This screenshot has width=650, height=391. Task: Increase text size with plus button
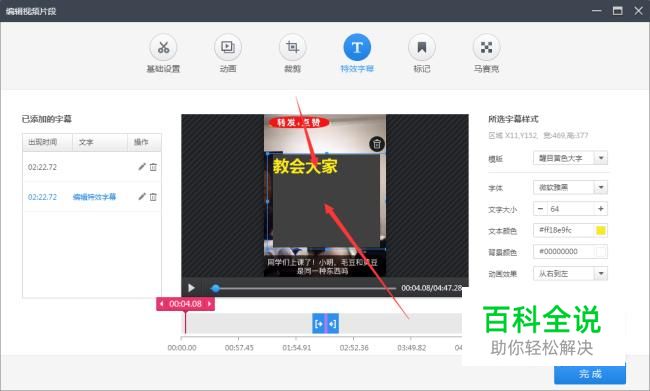tap(601, 209)
